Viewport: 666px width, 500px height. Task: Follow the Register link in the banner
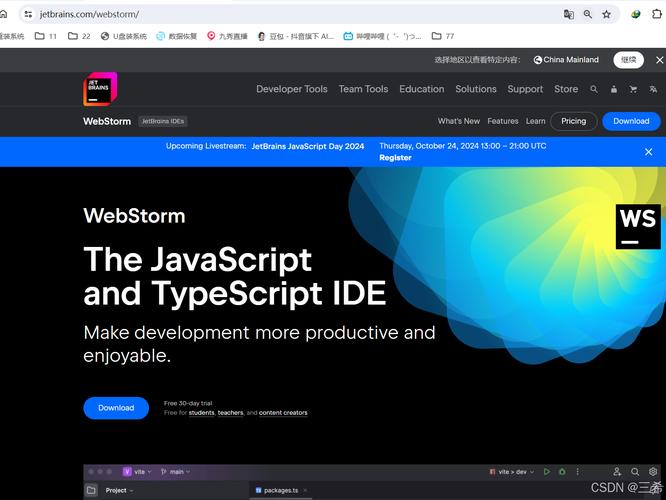tap(395, 158)
